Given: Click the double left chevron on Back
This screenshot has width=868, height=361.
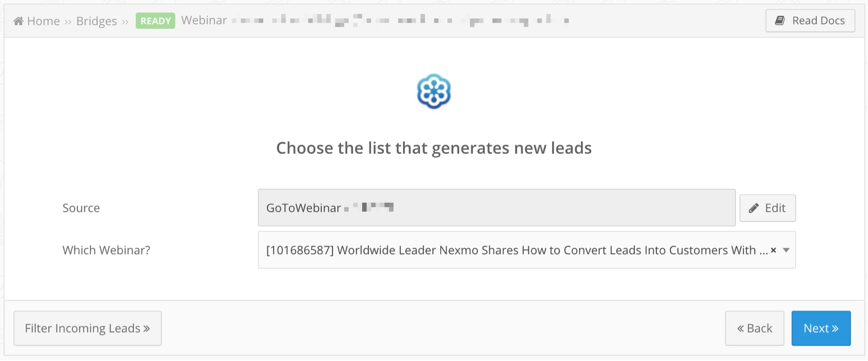Looking at the screenshot, I should click(741, 328).
